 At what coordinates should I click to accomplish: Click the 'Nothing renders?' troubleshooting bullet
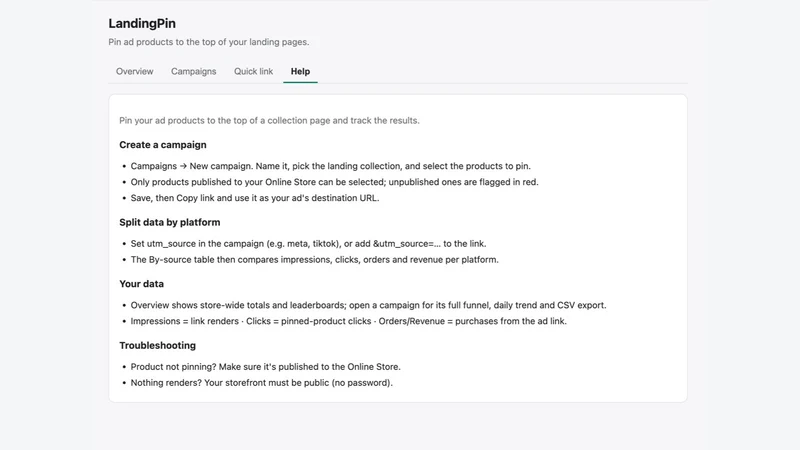pyautogui.click(x=262, y=383)
